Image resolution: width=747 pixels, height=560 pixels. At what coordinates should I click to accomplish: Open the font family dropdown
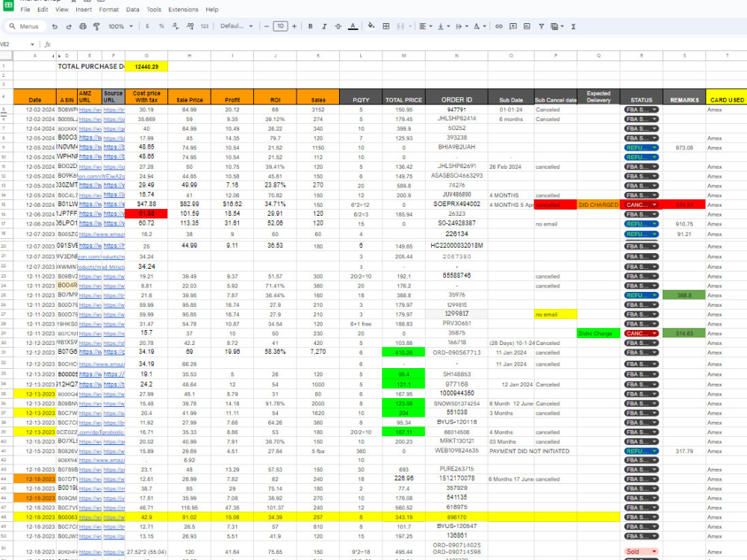236,26
